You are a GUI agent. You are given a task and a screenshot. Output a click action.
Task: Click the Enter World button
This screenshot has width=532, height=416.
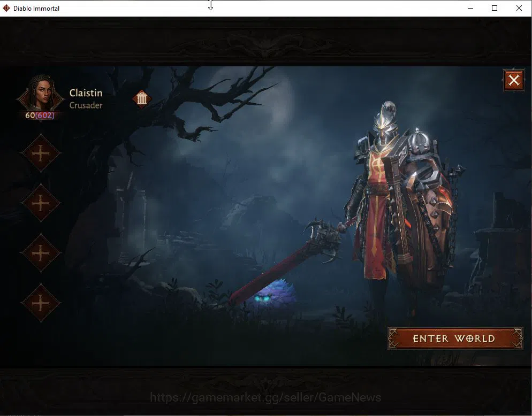coord(455,338)
